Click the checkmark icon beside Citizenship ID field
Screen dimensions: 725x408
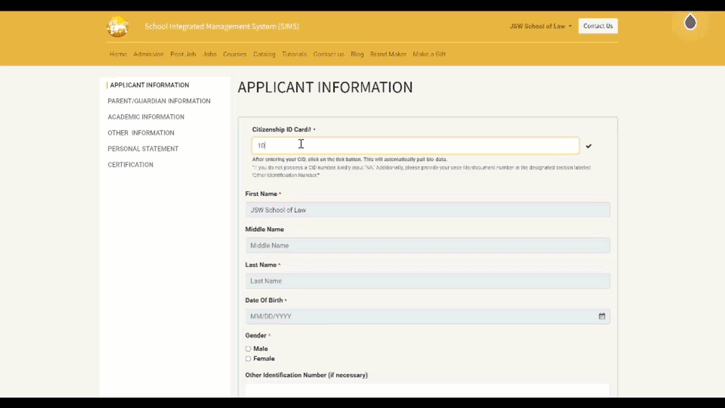point(589,146)
